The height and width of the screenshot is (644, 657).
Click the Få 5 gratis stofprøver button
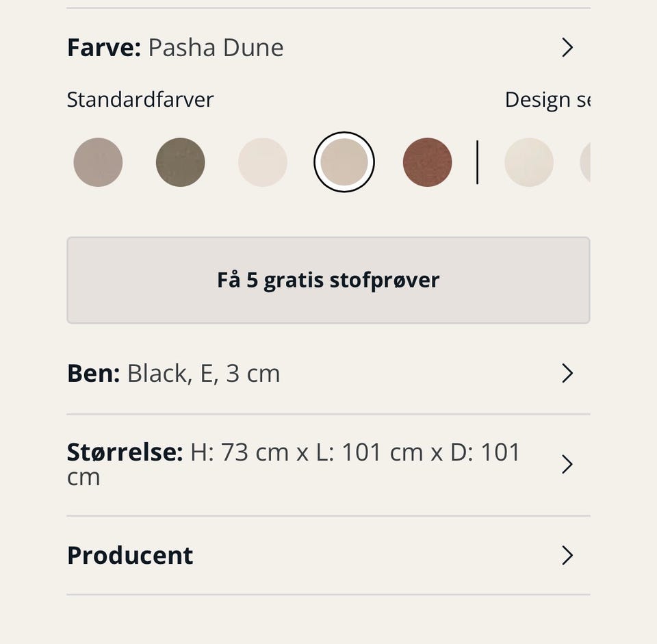coord(328,280)
